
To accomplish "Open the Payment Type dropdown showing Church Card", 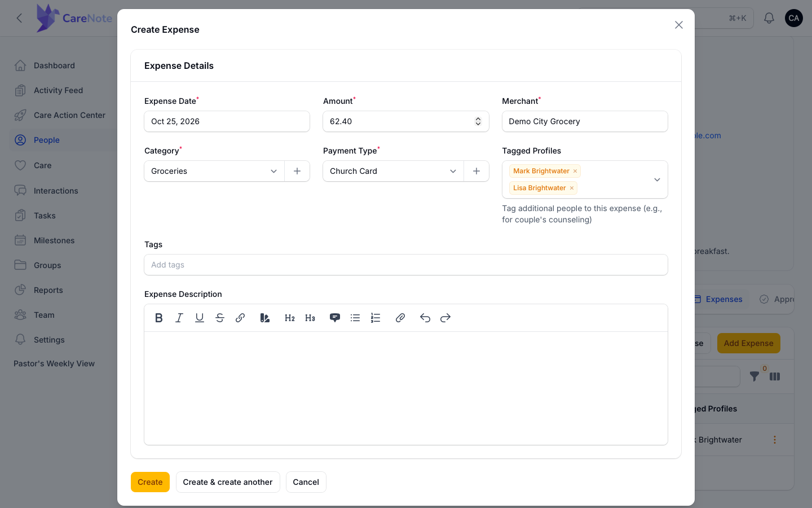I will point(393,171).
